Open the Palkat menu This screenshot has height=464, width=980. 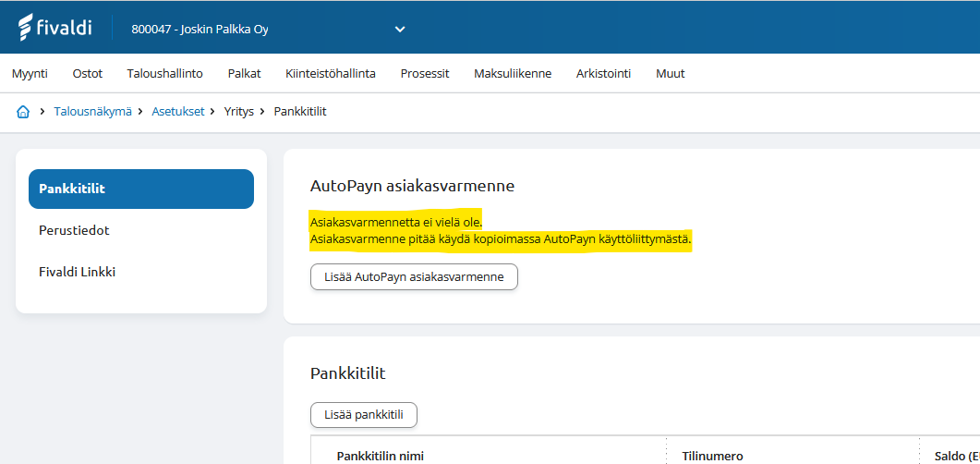point(245,74)
